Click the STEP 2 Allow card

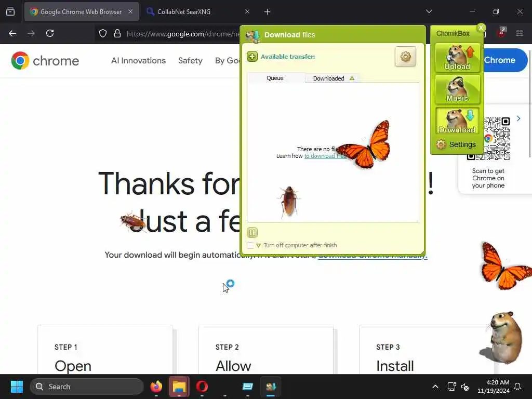(x=266, y=350)
